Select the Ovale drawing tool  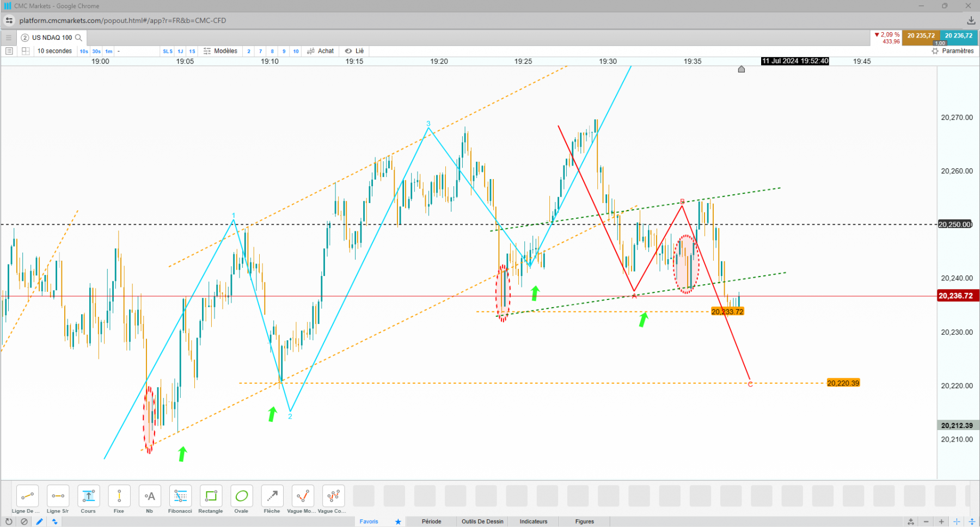click(x=241, y=496)
